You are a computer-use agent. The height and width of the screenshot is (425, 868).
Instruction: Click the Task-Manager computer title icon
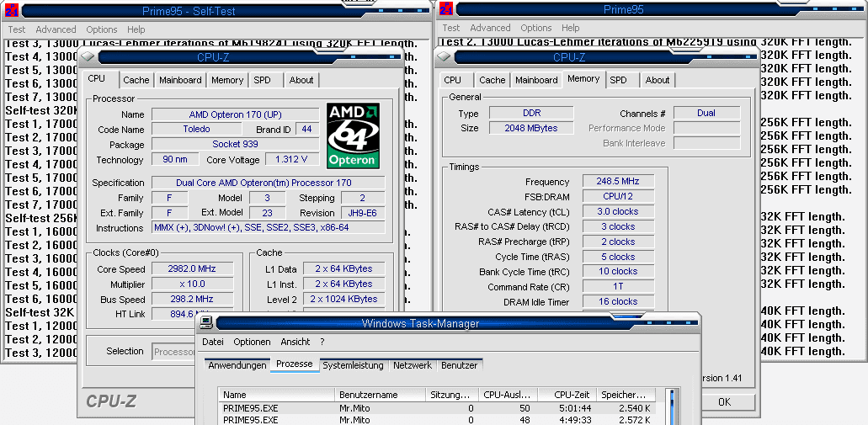pyautogui.click(x=206, y=322)
